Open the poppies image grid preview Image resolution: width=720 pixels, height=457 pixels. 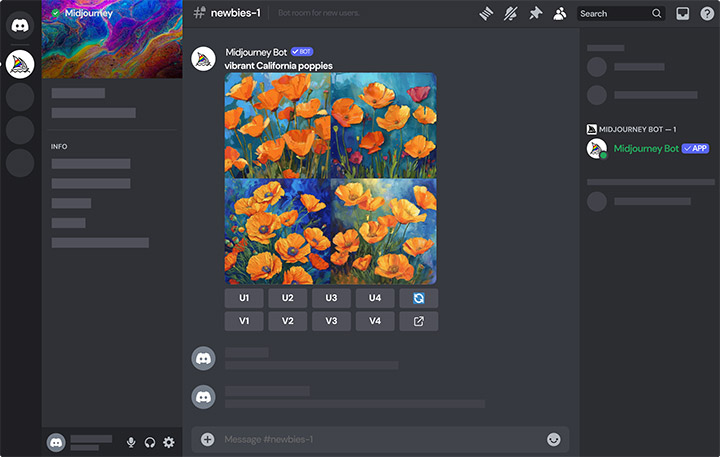(x=330, y=178)
